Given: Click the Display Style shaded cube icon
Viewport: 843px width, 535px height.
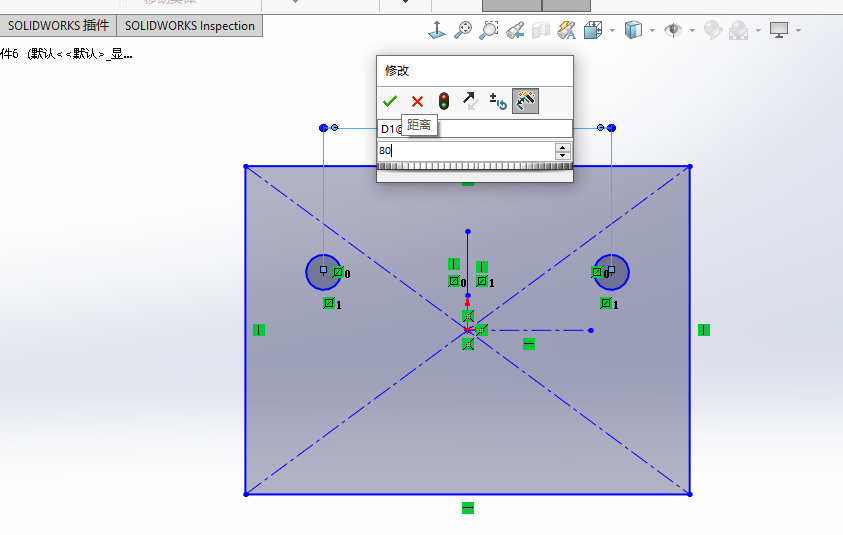Looking at the screenshot, I should click(633, 30).
